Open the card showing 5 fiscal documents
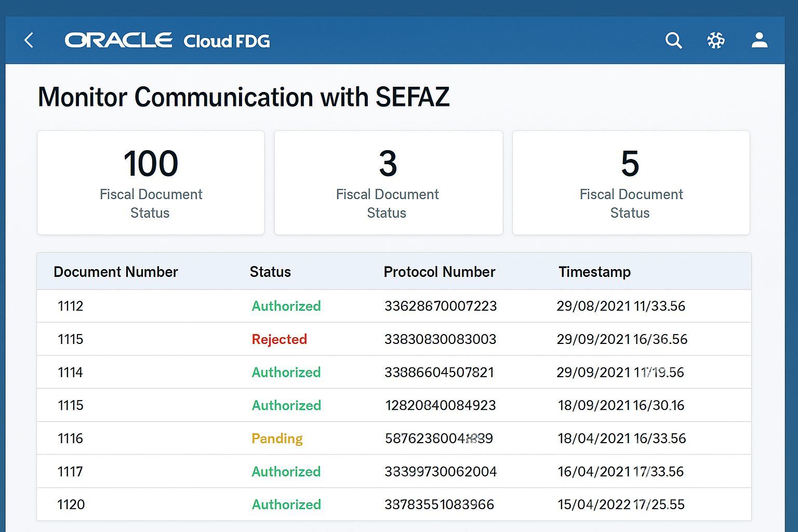This screenshot has width=798, height=532. pos(631,182)
